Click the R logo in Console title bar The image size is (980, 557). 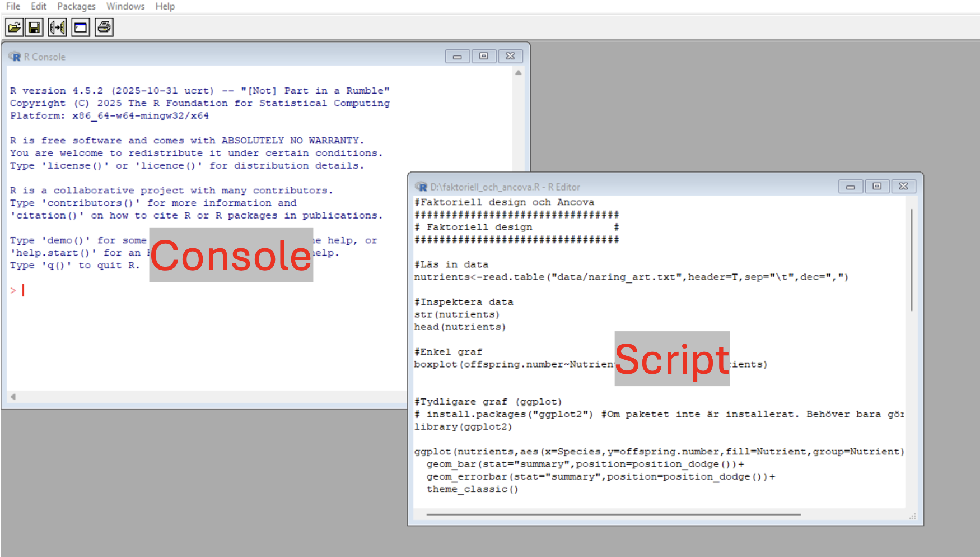pyautogui.click(x=15, y=57)
